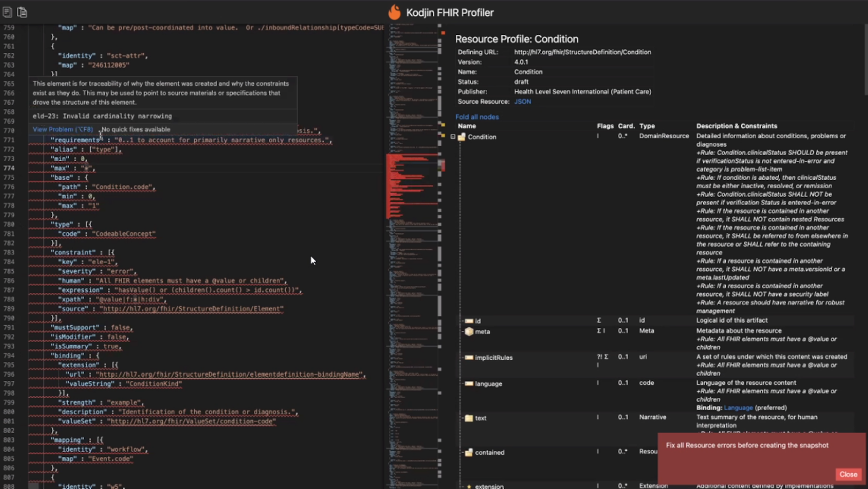The height and width of the screenshot is (489, 868).
Task: Click eld-23 Invalid cardinality narrowing message
Action: tap(102, 116)
